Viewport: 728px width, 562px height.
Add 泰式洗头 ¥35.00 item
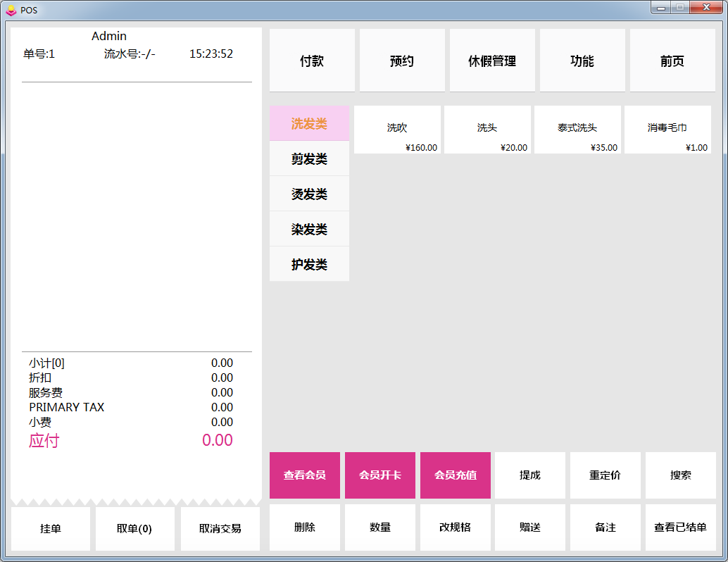point(577,130)
